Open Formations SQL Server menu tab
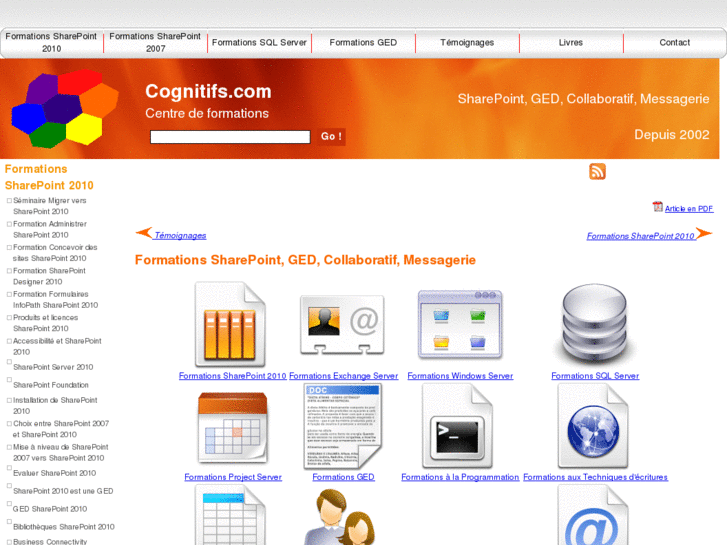The image size is (727, 545). 259,42
